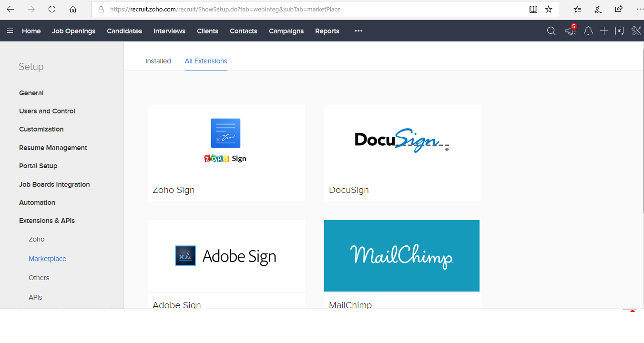The width and height of the screenshot is (644, 343).
Task: Add page to favorites star icon
Action: pyautogui.click(x=549, y=9)
